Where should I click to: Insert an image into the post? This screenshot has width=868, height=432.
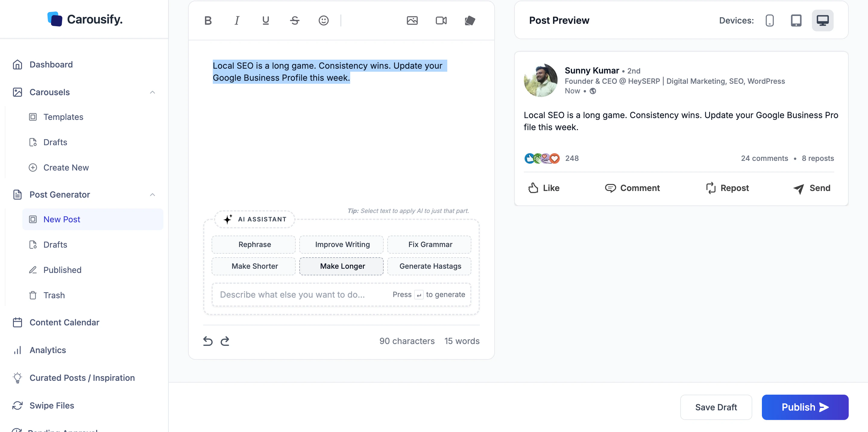[412, 20]
